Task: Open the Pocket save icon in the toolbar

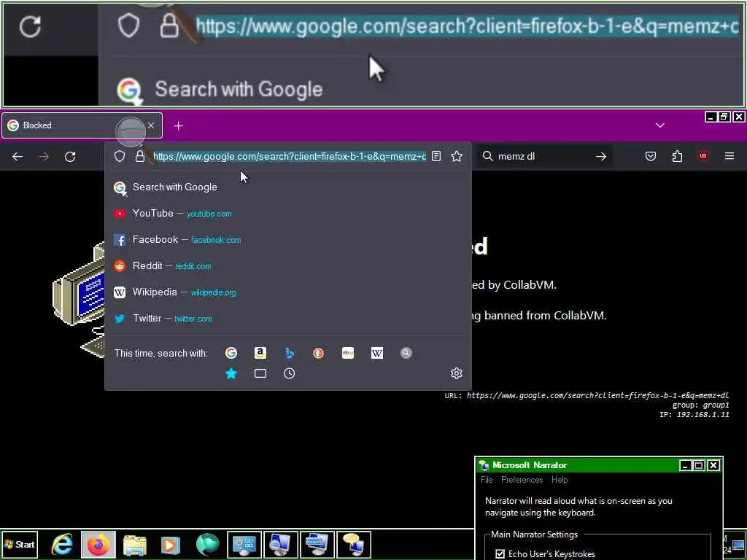Action: pos(651,156)
